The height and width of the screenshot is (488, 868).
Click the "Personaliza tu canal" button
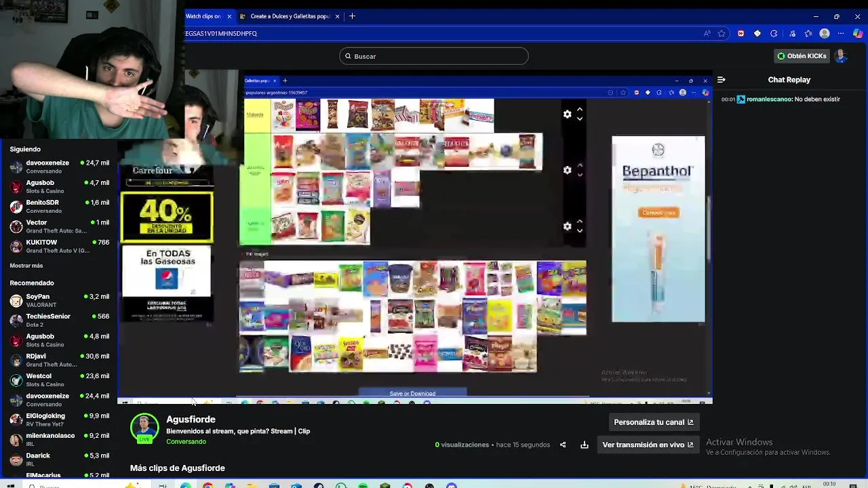coord(654,422)
